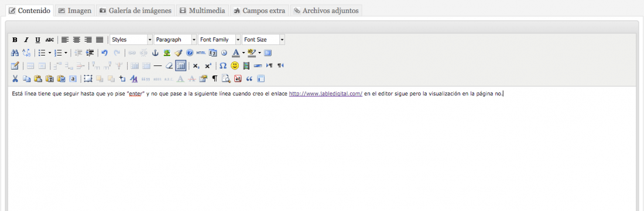Cut selection scissors icon
The height and width of the screenshot is (211, 644).
click(15, 79)
